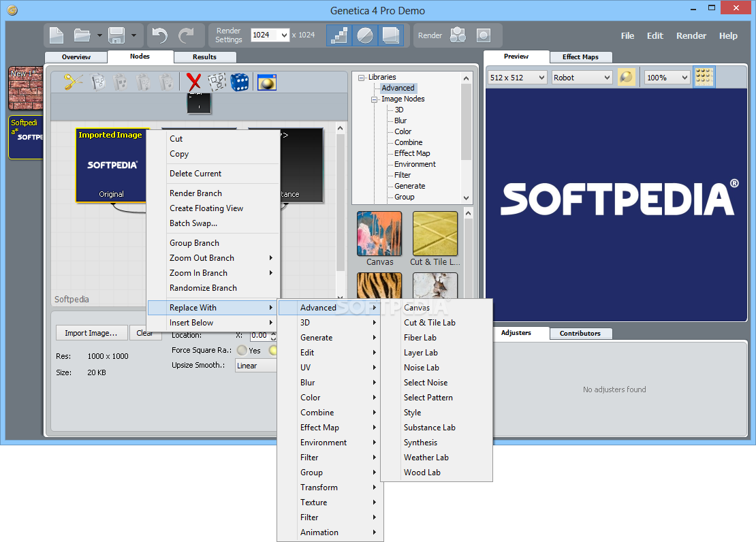Open the Upsize Smooth Linear dropdown
Image resolution: width=756 pixels, height=542 pixels.
(x=256, y=366)
